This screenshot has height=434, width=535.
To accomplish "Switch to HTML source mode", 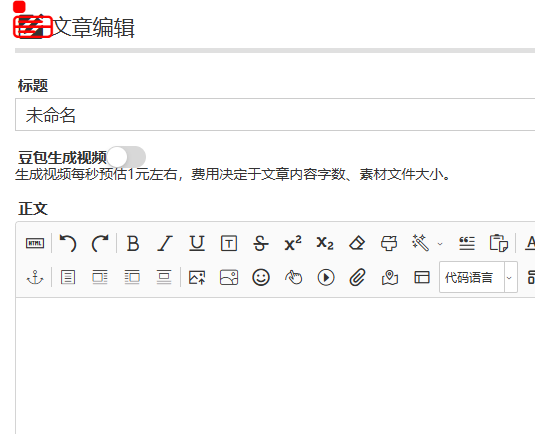I will (x=35, y=243).
